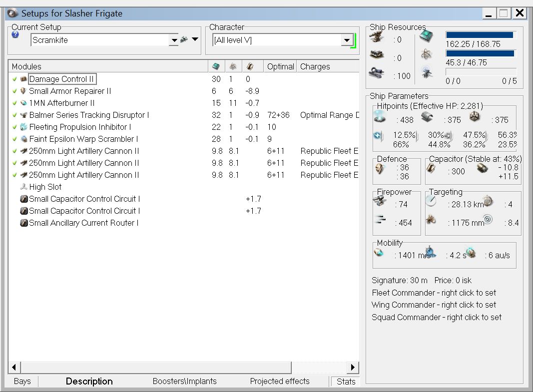The image size is (533, 392).
Task: Click the powergrid usage bar 45.3 / 46.75
Action: 481,53
